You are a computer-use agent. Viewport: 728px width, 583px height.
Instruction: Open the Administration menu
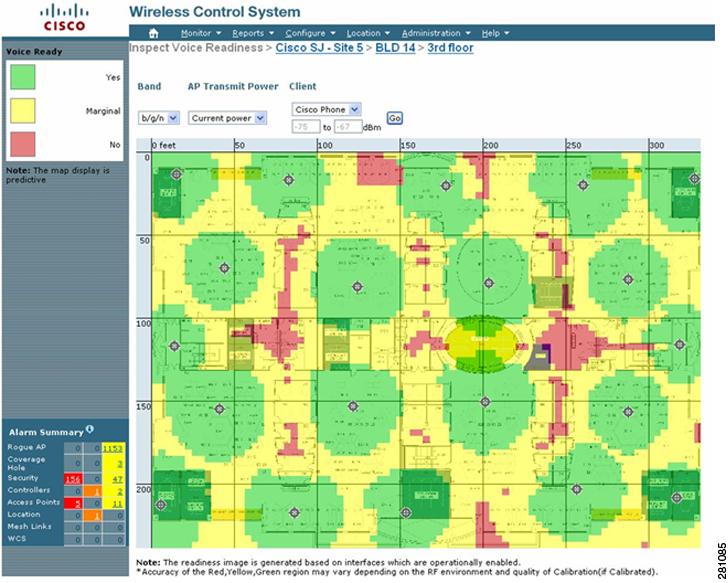tap(436, 33)
